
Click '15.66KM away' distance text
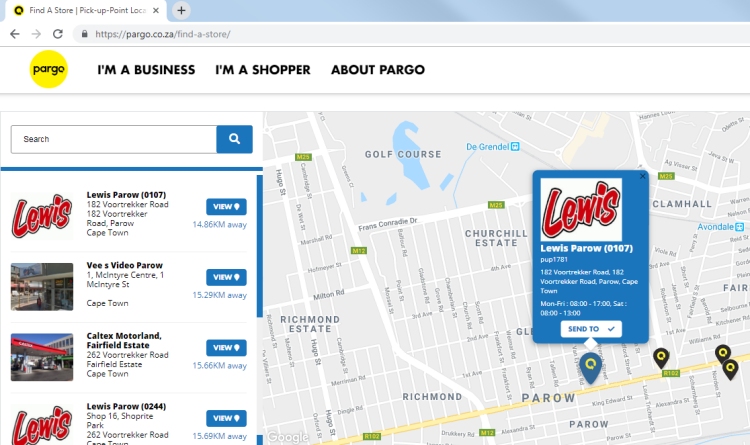(220, 365)
